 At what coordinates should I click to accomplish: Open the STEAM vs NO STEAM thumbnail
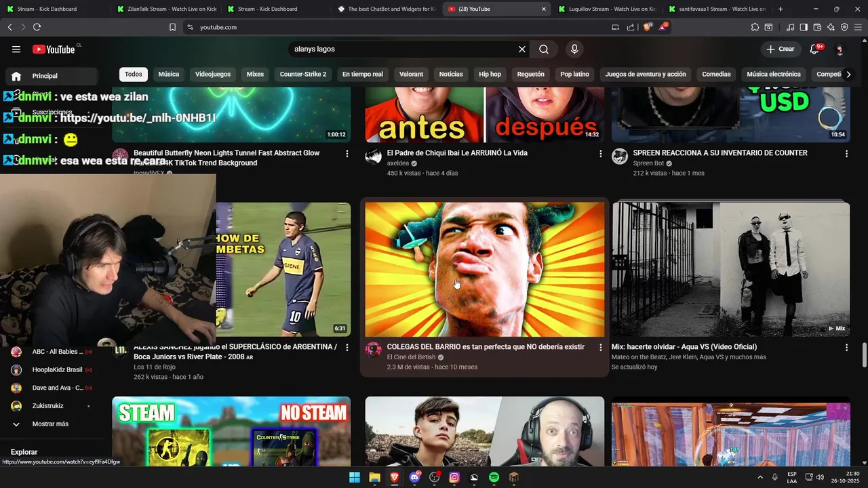(231, 432)
